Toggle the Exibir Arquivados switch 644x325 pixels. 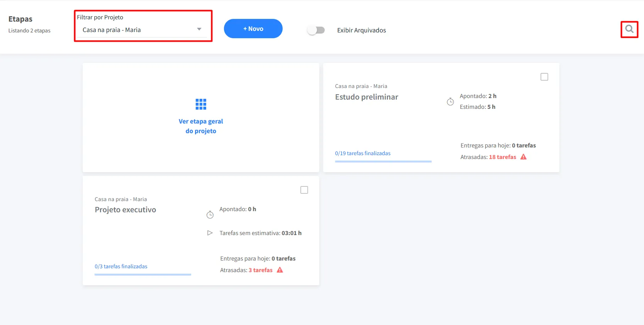point(316,30)
